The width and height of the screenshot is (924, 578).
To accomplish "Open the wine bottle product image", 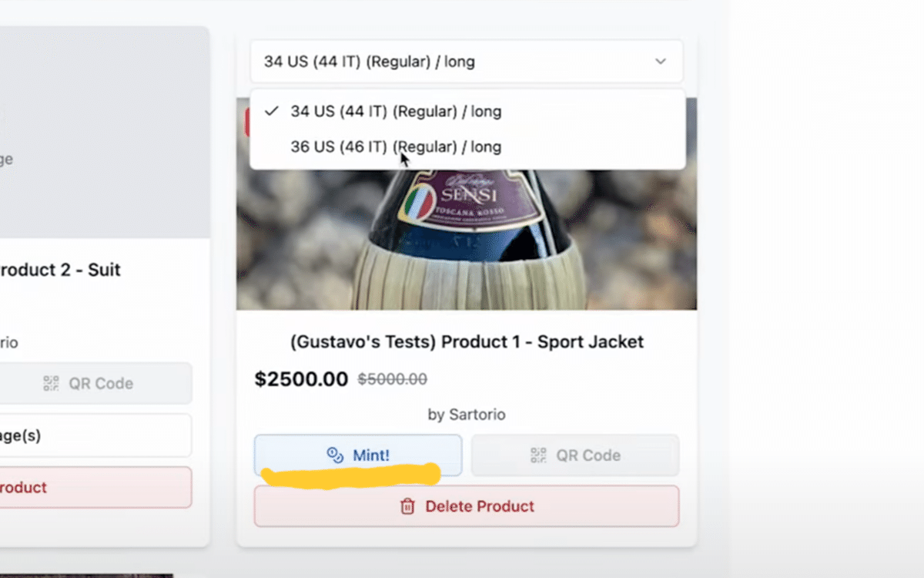I will (x=466, y=247).
